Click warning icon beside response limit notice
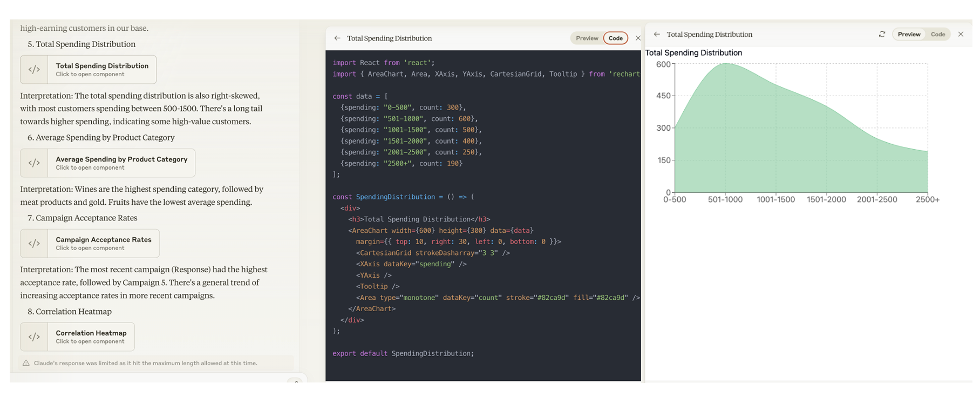980x403 pixels. [x=26, y=364]
